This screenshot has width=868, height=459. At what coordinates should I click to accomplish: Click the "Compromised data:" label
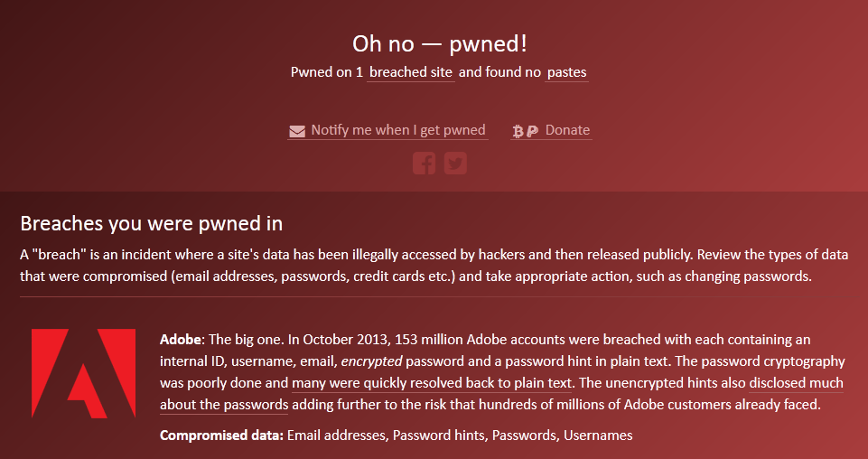pos(221,436)
